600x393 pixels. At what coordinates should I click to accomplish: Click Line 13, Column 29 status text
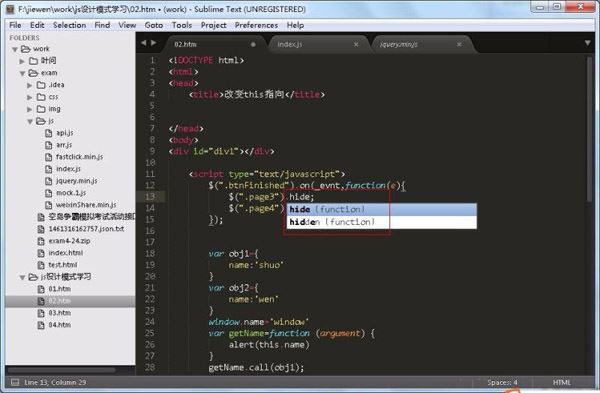55,382
